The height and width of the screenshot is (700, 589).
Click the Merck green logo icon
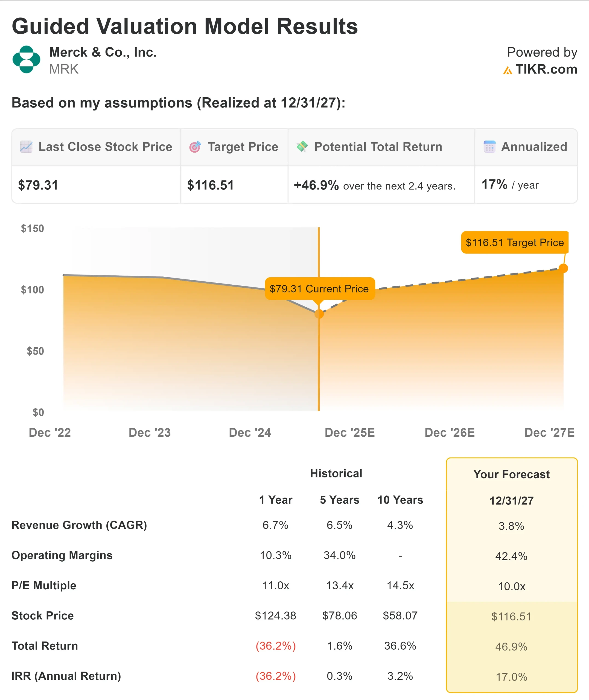pyautogui.click(x=26, y=59)
